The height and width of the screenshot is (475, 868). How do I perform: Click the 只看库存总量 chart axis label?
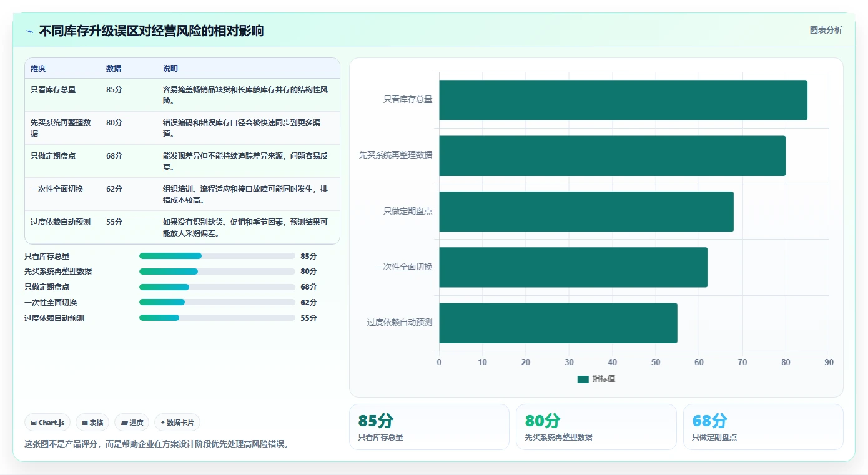pos(408,100)
